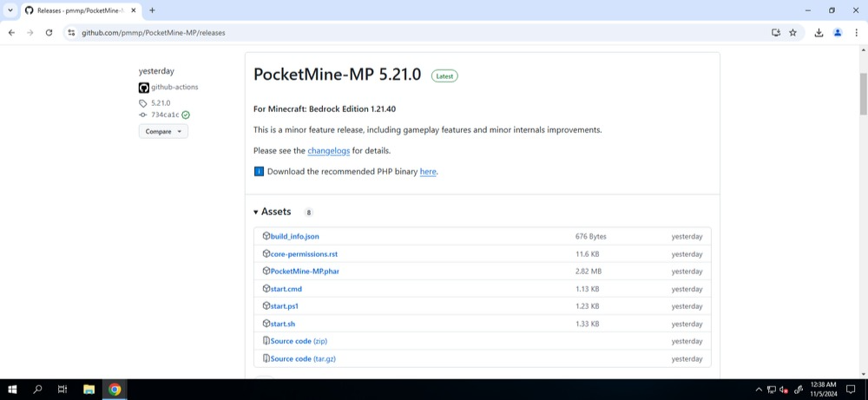Reload the page with the refresh icon
Image resolution: width=868 pixels, height=400 pixels.
(x=49, y=33)
